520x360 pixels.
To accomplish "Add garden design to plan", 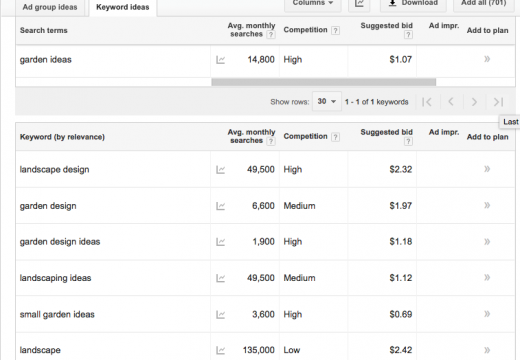I will pyautogui.click(x=487, y=205).
